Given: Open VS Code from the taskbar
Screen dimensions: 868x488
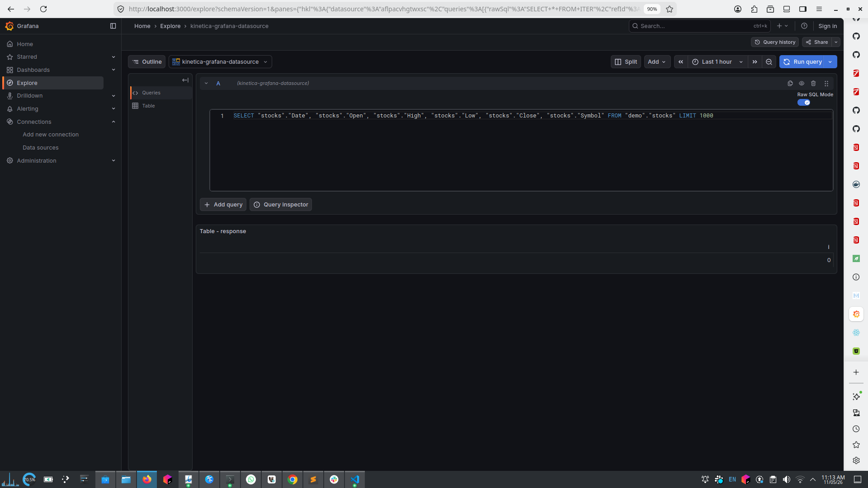Looking at the screenshot, I should (x=355, y=479).
